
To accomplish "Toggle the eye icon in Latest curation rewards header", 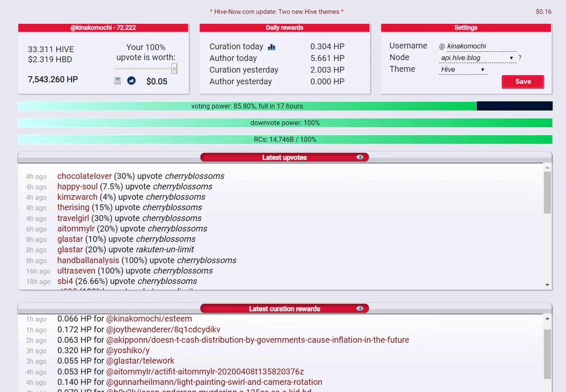I will pyautogui.click(x=360, y=308).
